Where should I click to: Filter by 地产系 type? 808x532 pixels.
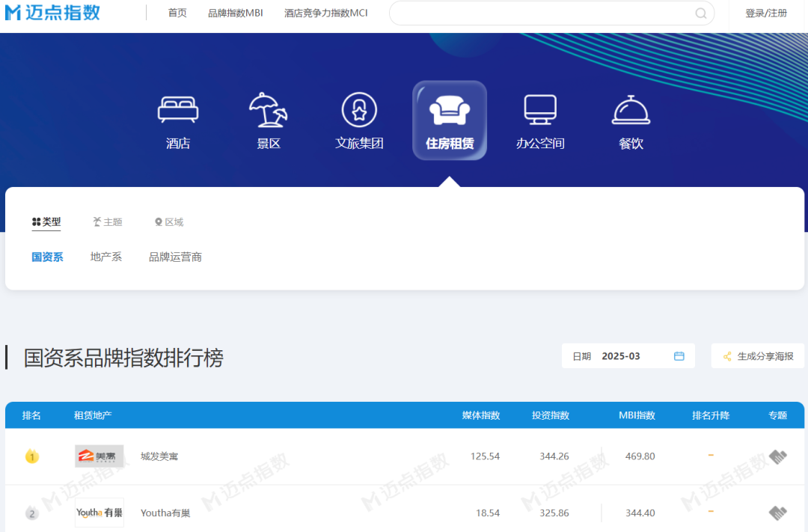106,257
